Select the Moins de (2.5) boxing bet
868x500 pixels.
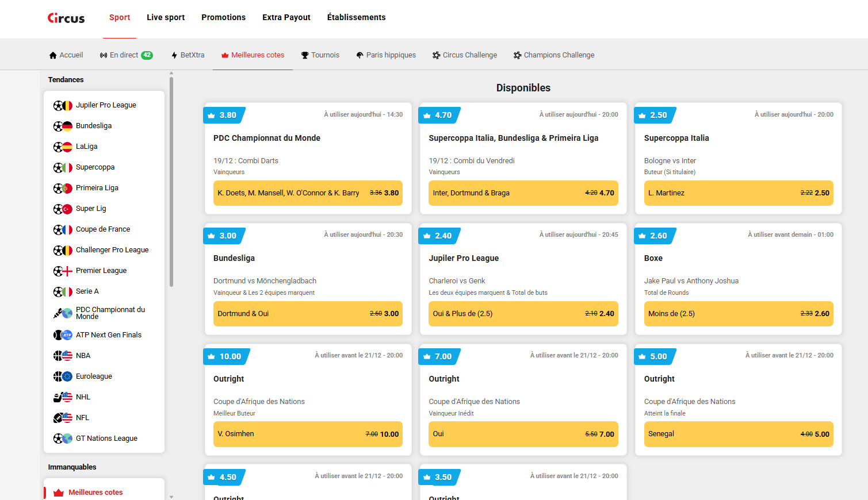[739, 314]
